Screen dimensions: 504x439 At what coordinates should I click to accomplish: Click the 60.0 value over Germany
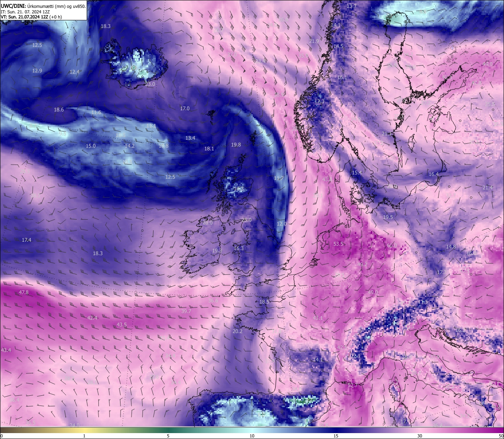(392, 246)
